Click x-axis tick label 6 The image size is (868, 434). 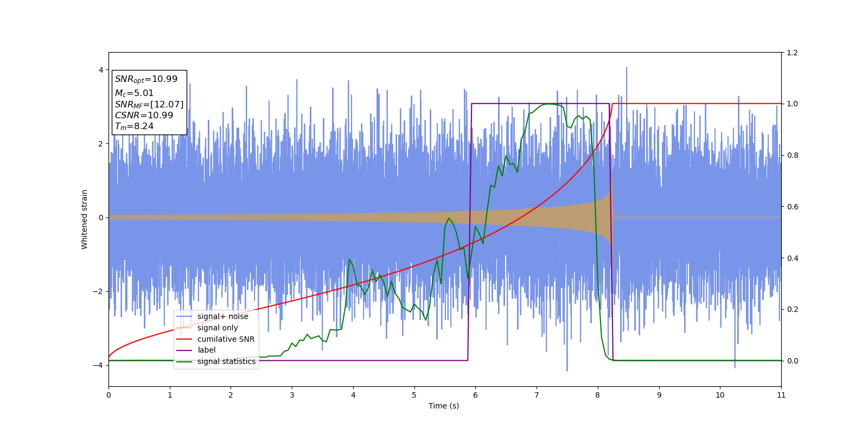[475, 395]
